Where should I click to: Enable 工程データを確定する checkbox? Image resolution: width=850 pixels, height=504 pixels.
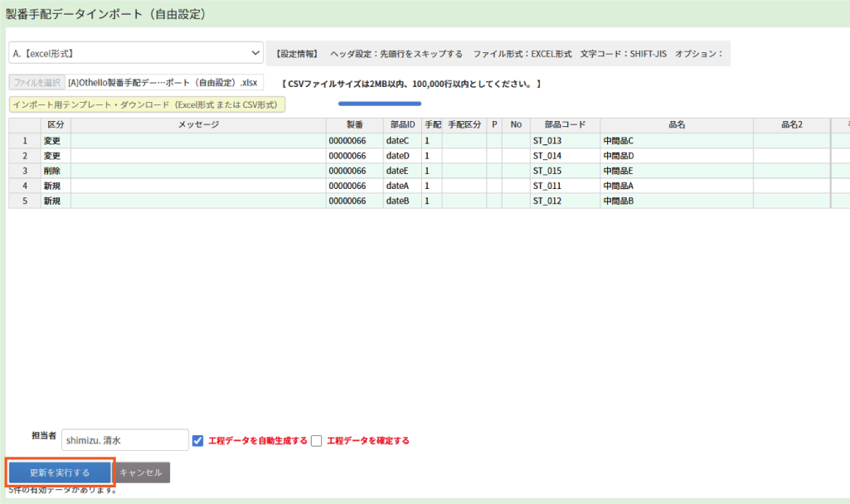(x=316, y=441)
